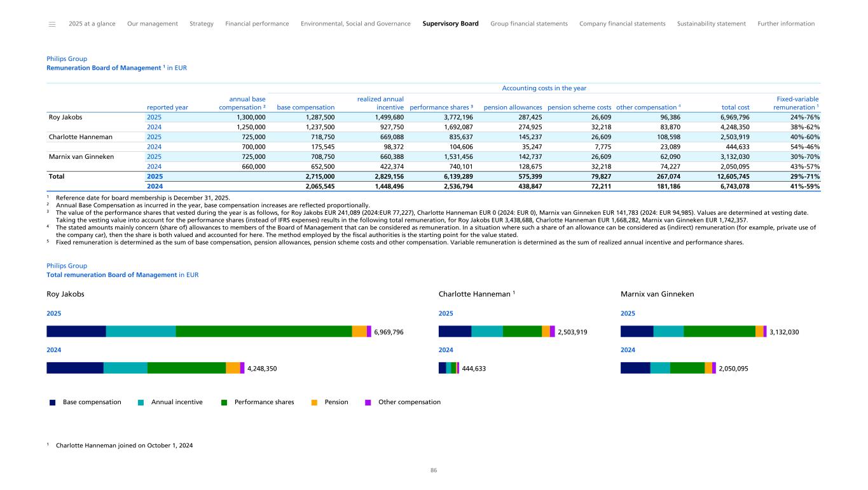The image size is (868, 490).
Task: Click the Base compensation legend swatch
Action: tap(53, 402)
